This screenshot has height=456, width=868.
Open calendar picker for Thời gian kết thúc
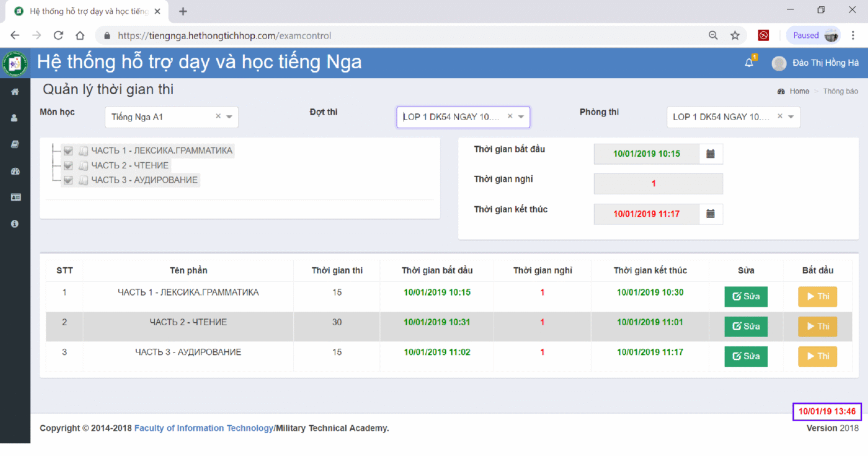[x=711, y=214]
